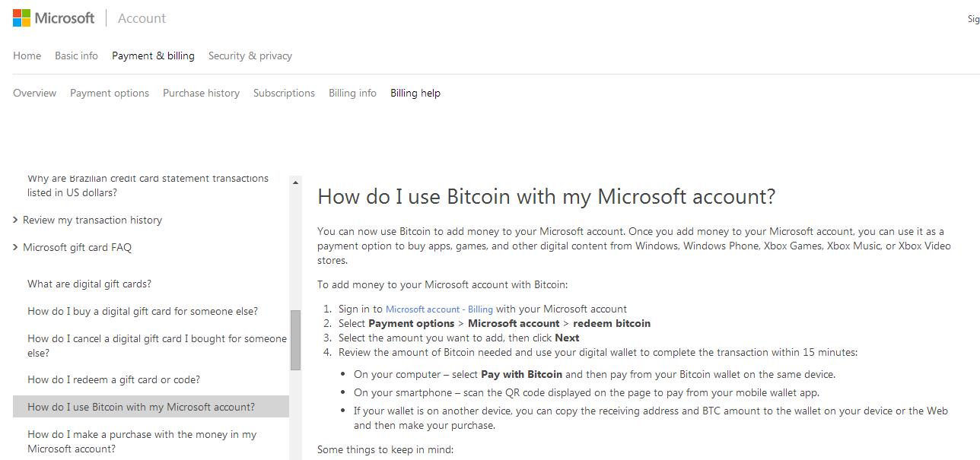Screen dimensions: 980x460
Task: Select the Payment & billing tab
Action: [x=153, y=56]
